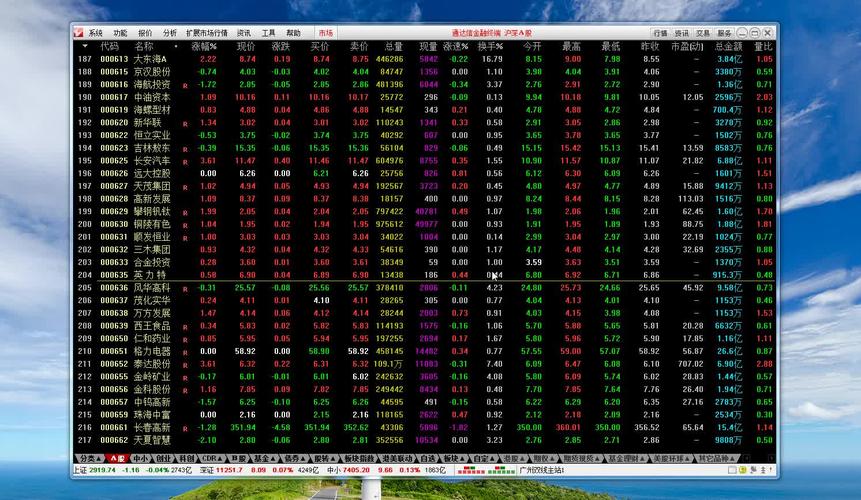Click the red-green market breadth indicator in status bar
The height and width of the screenshot is (500, 861).
coord(486,470)
